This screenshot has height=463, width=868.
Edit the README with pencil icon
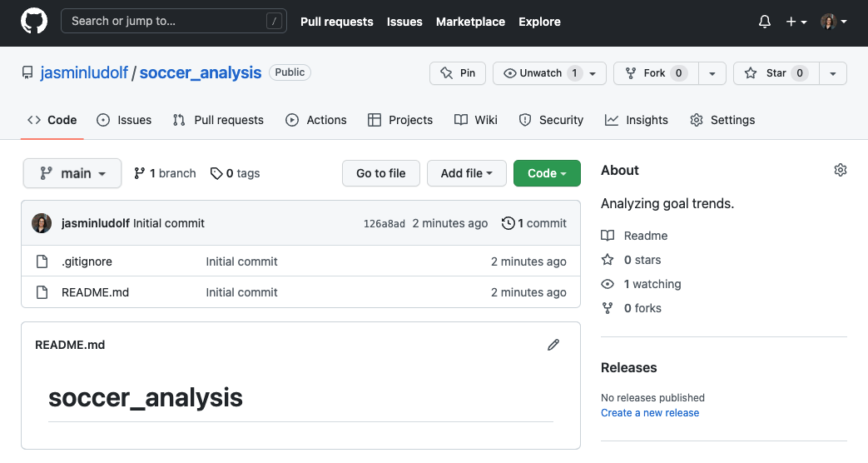point(553,345)
